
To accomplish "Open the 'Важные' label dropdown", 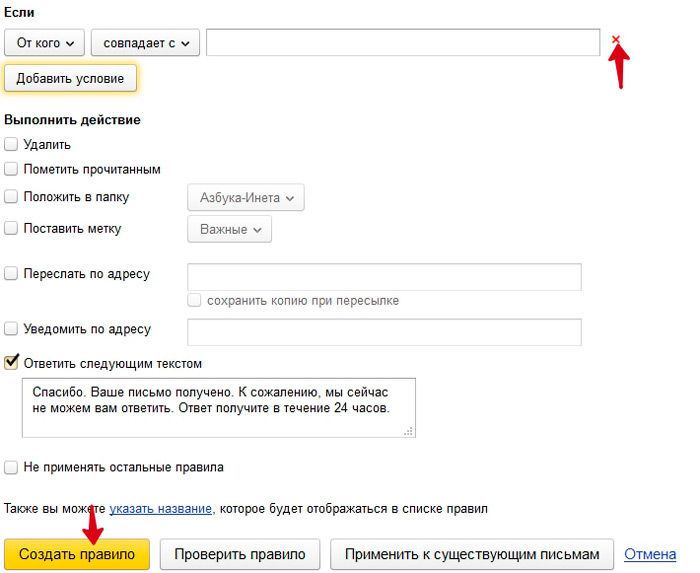I will [x=229, y=229].
